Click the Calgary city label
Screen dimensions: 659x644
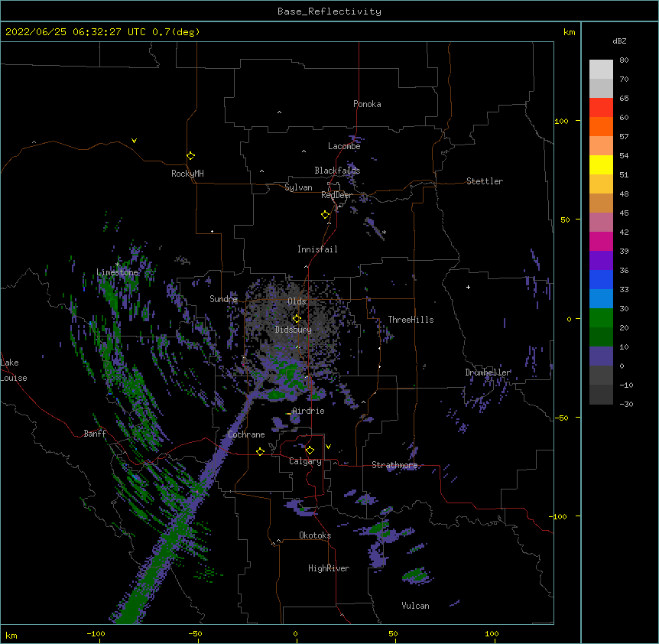pyautogui.click(x=305, y=461)
